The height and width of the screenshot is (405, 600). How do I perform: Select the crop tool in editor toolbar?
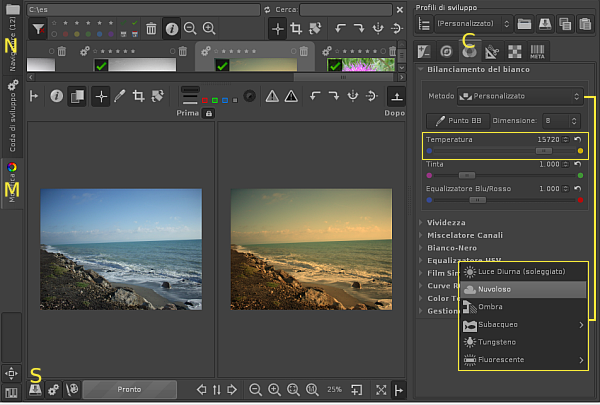pyautogui.click(x=139, y=96)
